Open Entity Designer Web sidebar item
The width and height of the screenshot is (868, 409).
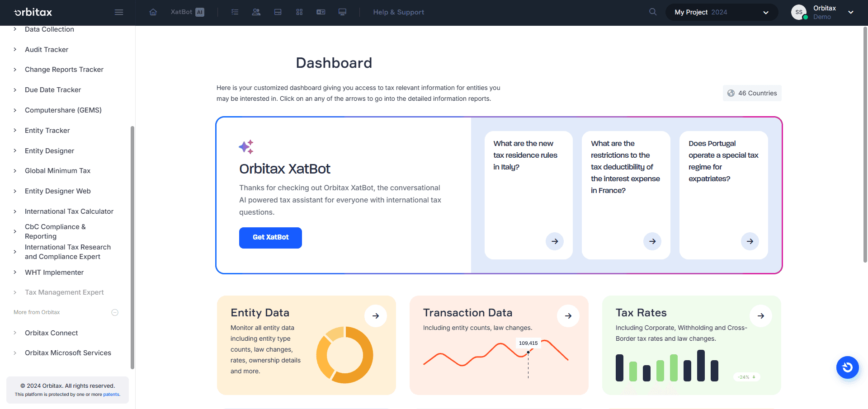pyautogui.click(x=58, y=191)
